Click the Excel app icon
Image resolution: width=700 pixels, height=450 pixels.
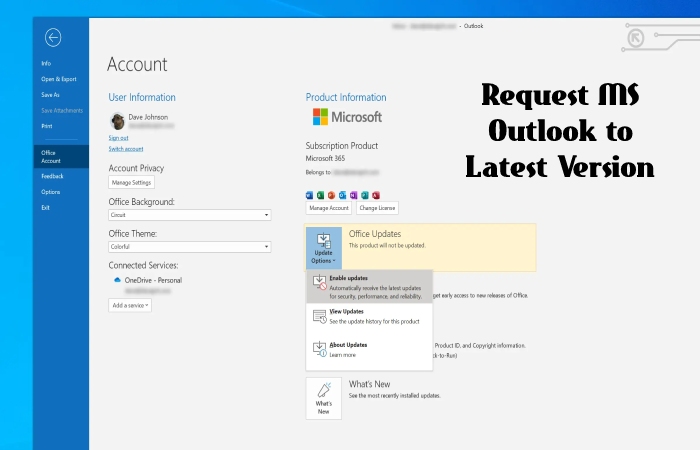pyautogui.click(x=320, y=195)
